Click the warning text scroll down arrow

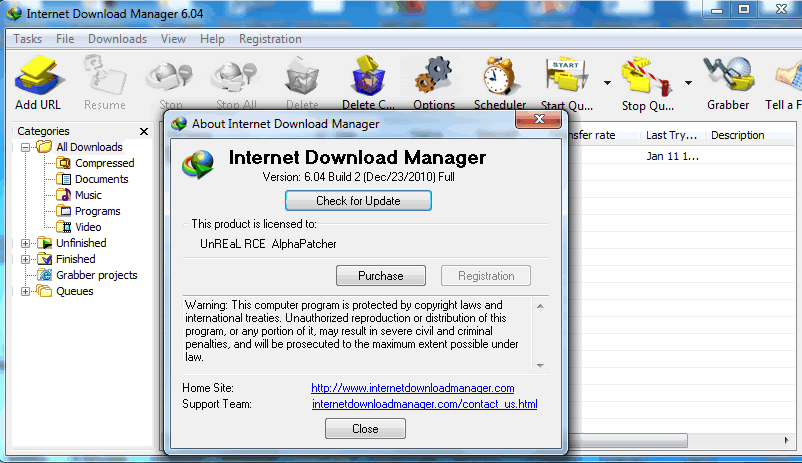tap(540, 365)
